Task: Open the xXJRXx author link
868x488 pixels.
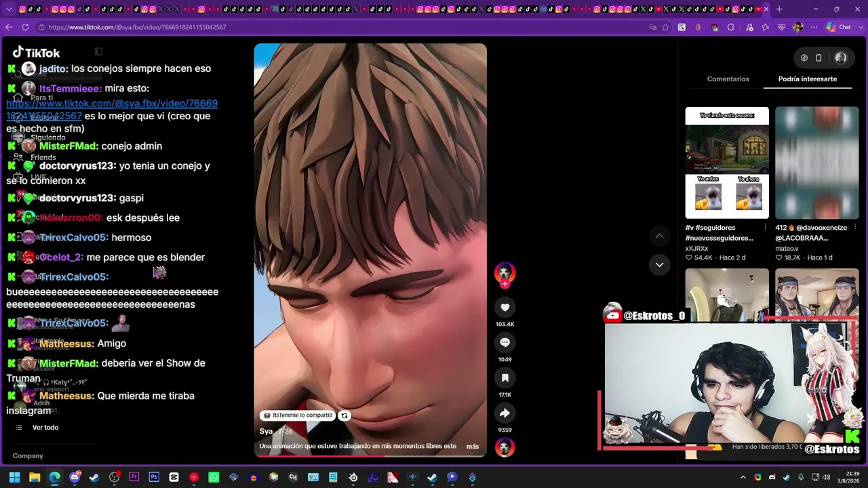Action: tap(696, 249)
